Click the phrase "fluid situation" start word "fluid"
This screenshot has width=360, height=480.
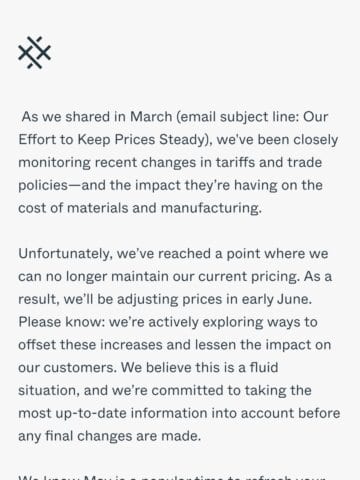tap(264, 367)
